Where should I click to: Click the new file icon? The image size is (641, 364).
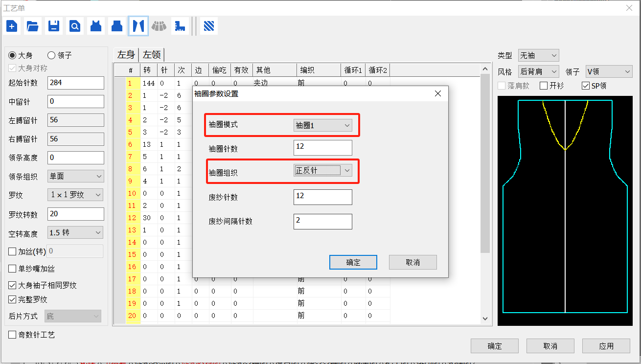point(12,26)
